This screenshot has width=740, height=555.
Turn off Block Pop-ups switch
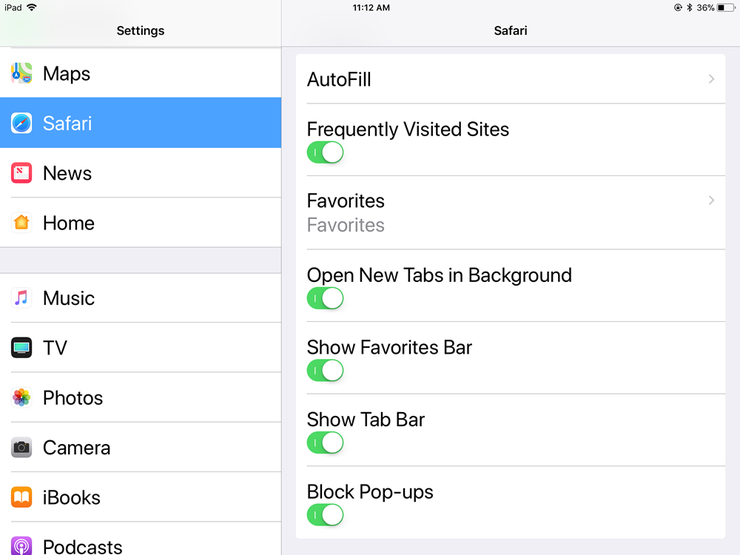[x=325, y=515]
